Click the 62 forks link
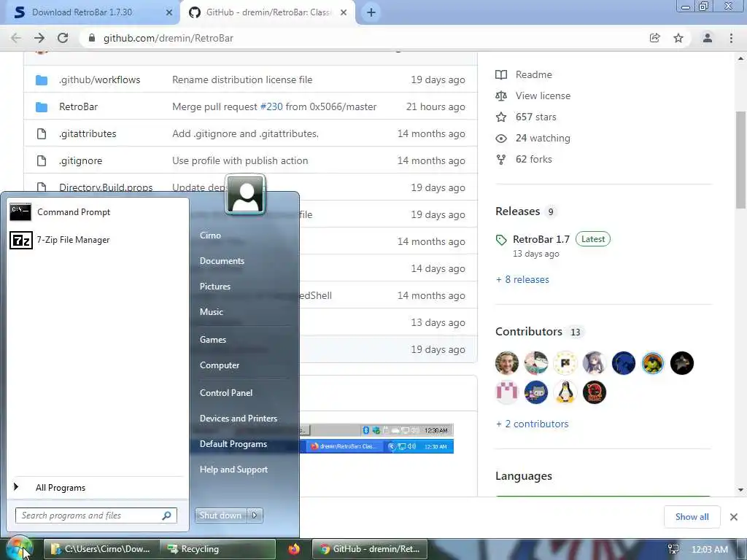Viewport: 747px width, 560px height. point(533,160)
